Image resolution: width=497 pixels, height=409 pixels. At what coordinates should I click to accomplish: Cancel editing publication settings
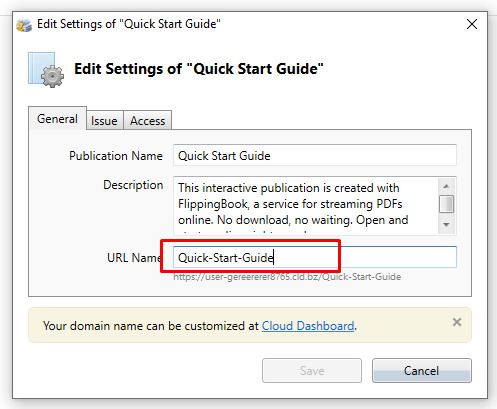pyautogui.click(x=422, y=371)
